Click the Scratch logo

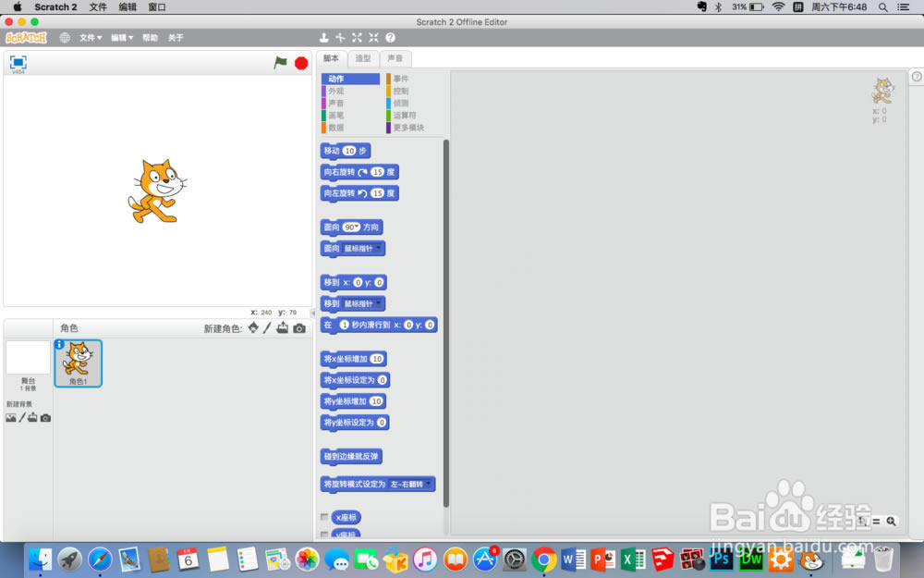[x=26, y=38]
